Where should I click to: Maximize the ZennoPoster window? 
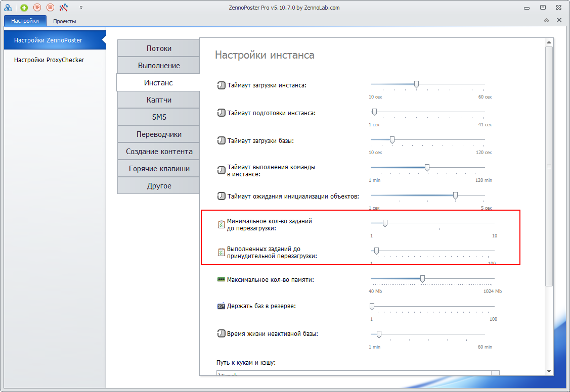543,8
